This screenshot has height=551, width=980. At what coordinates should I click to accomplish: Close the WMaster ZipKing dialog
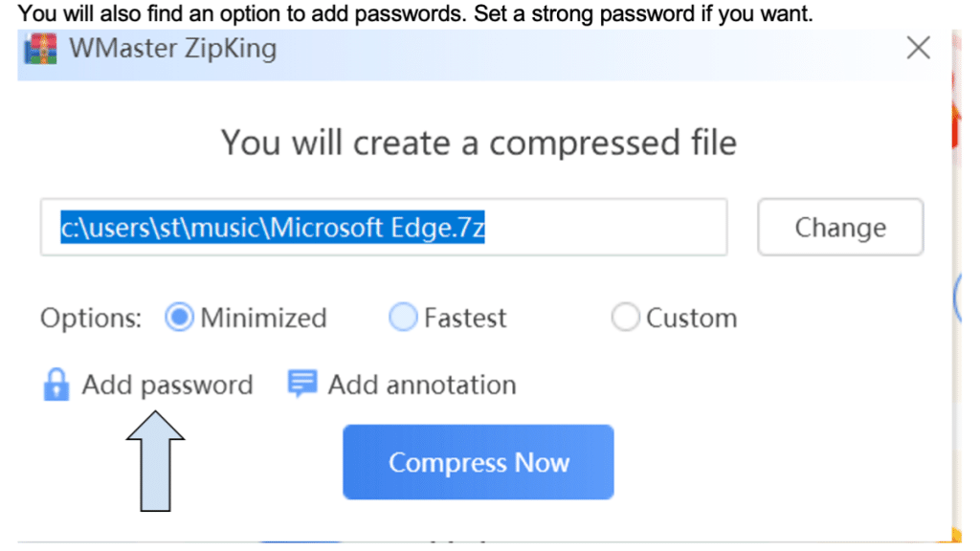(918, 48)
